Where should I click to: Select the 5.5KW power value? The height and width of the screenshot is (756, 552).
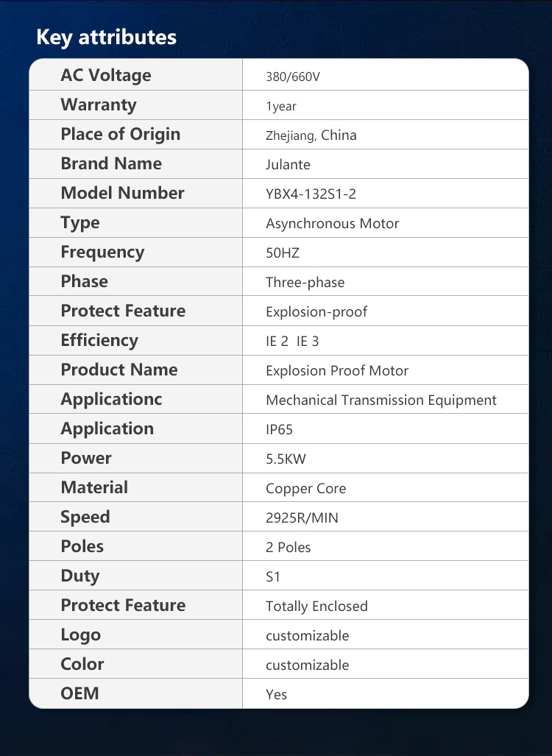point(286,459)
